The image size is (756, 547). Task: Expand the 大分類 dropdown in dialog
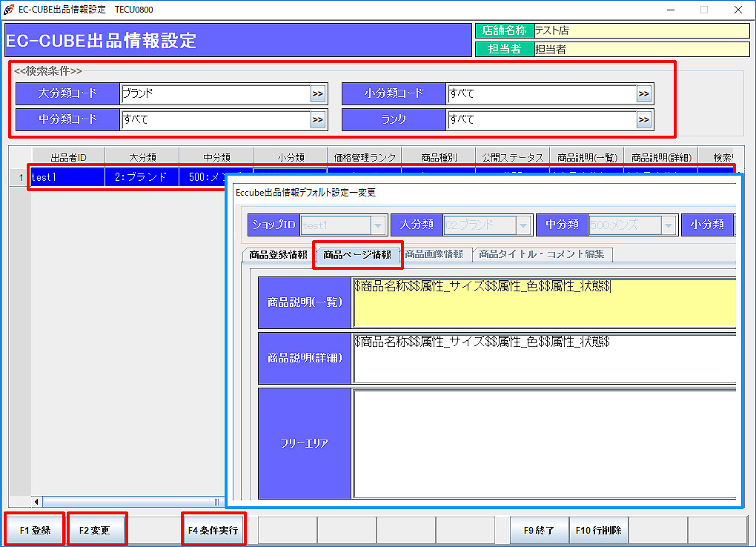[x=523, y=225]
